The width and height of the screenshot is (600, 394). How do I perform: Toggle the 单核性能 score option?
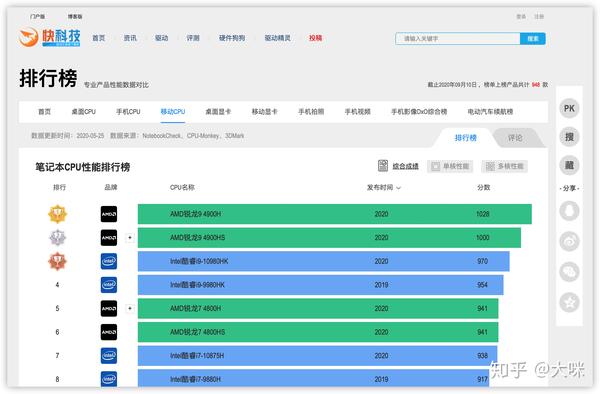point(450,166)
